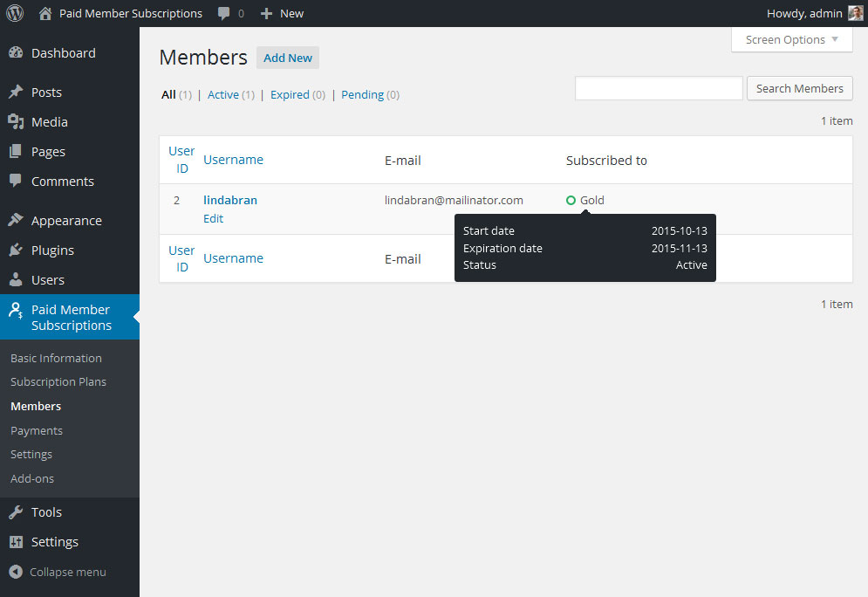Click the Dashboard gauge icon
The width and height of the screenshot is (868, 597).
[16, 53]
